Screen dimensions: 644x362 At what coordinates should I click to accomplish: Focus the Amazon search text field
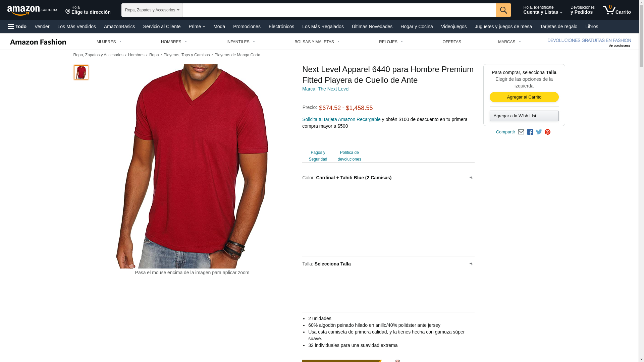point(339,10)
